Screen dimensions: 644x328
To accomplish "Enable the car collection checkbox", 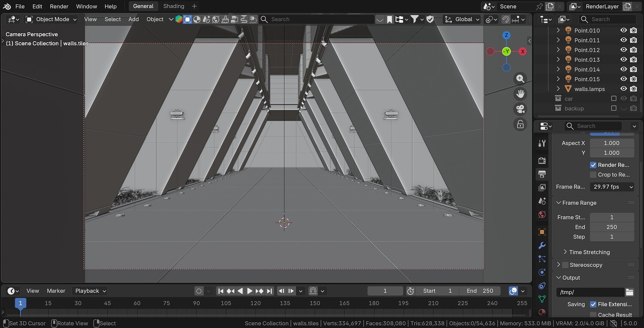I will tap(614, 99).
